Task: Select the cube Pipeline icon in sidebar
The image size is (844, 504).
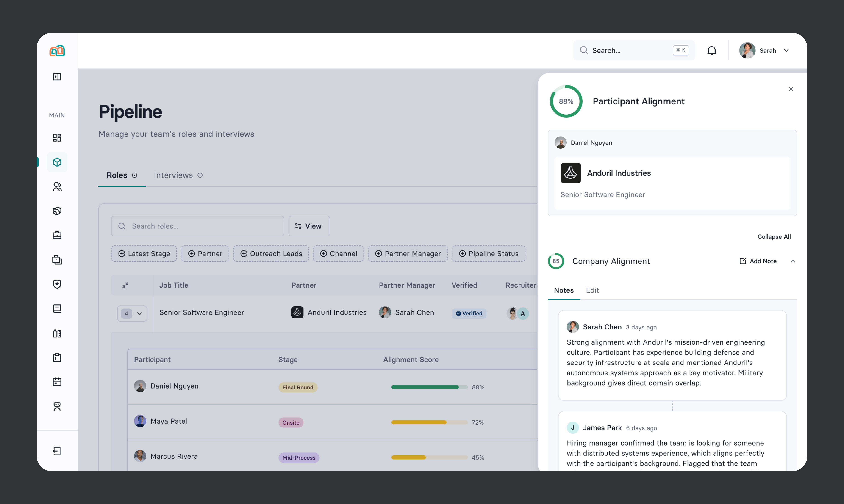Action: pos(57,162)
